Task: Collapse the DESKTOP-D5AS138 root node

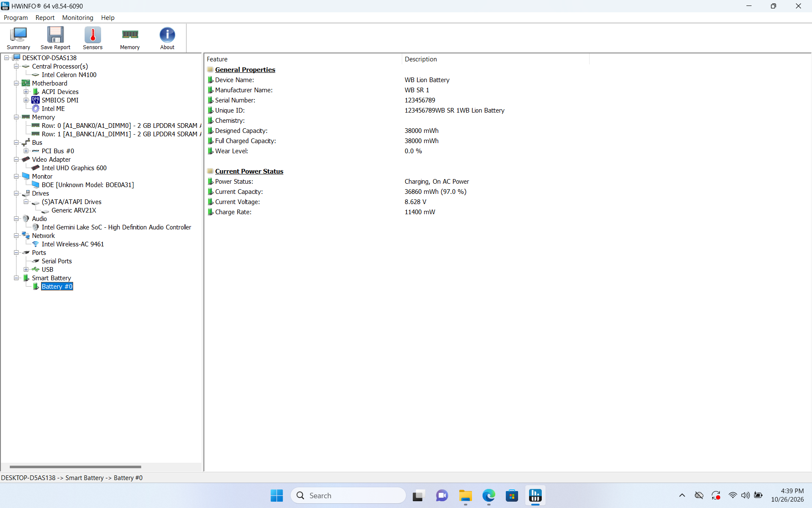Action: click(x=7, y=58)
